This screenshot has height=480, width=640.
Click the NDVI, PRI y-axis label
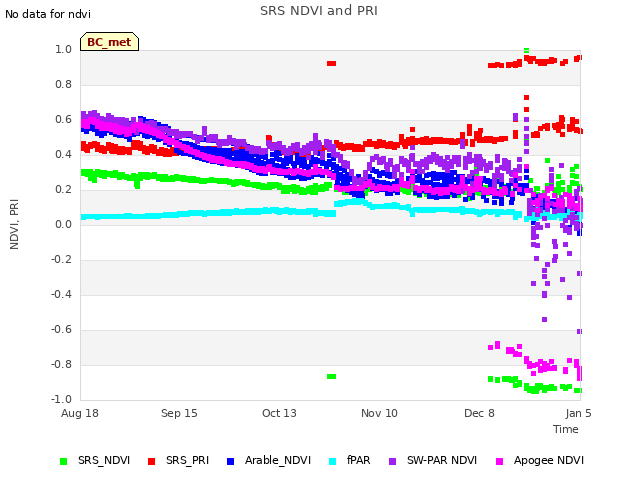coord(14,224)
